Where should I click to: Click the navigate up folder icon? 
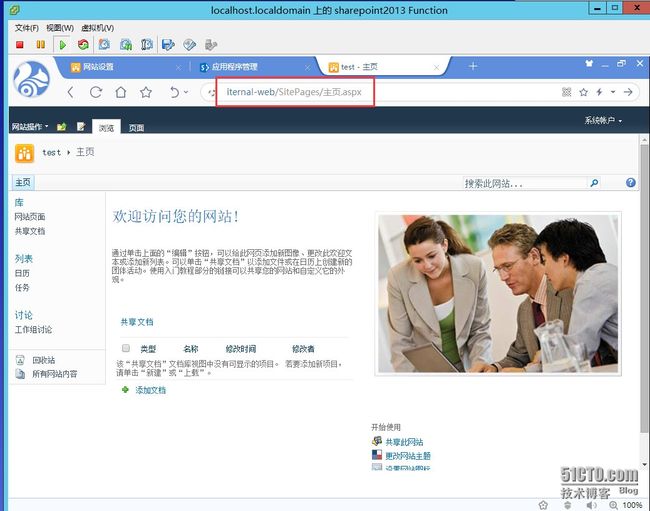(x=62, y=127)
